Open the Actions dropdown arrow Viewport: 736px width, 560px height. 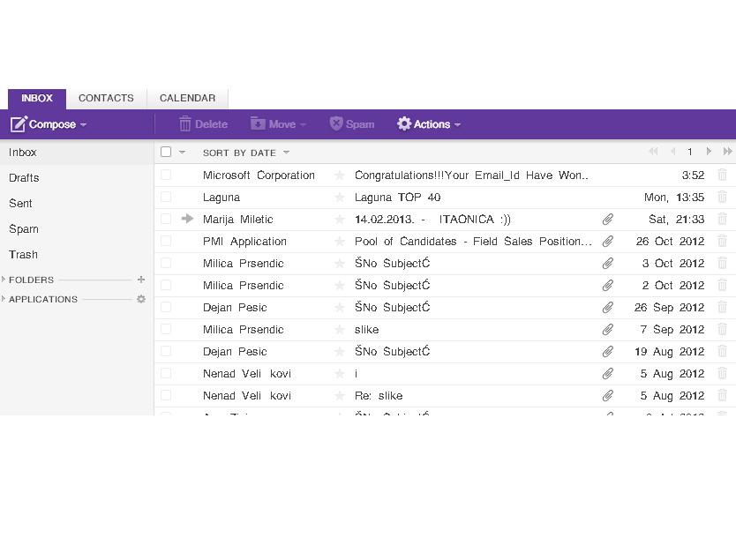457,124
